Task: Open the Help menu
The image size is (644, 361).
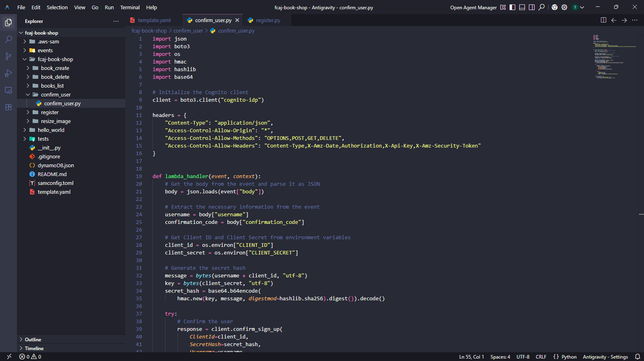Action: (x=151, y=7)
